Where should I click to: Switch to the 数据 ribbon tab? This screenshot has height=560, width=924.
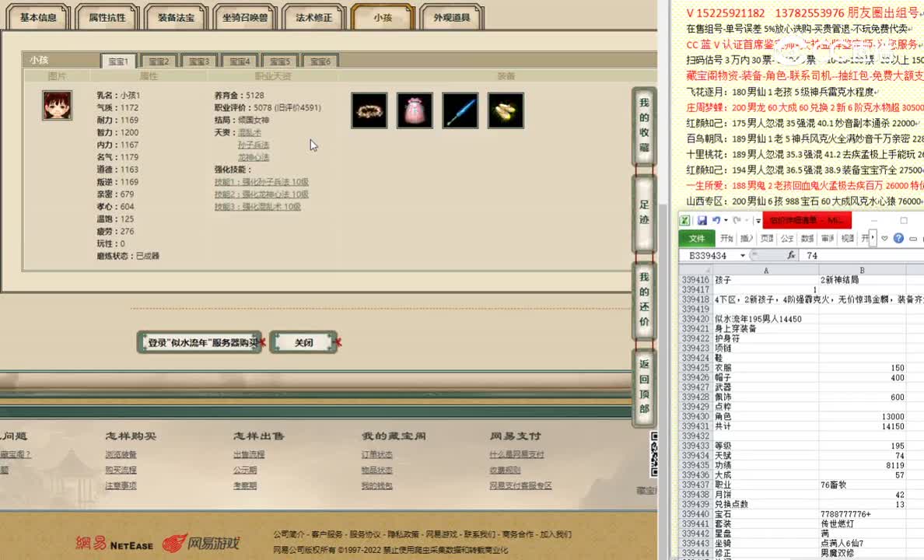[x=808, y=238]
